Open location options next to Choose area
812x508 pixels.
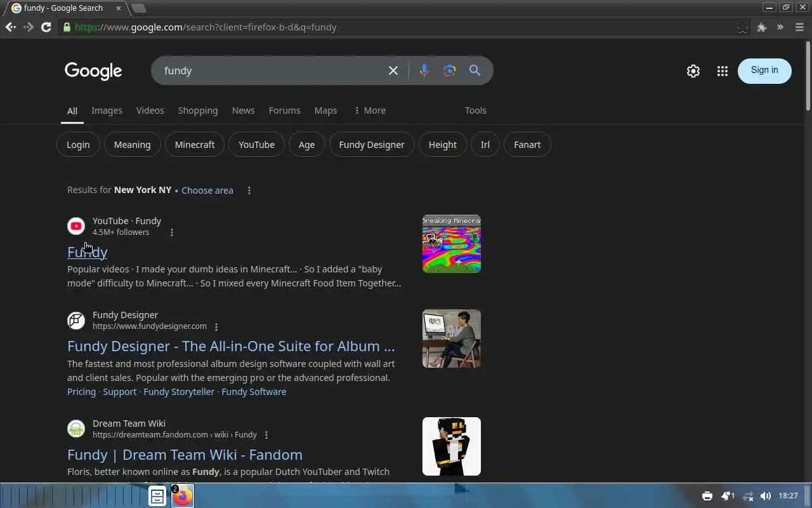(x=249, y=190)
